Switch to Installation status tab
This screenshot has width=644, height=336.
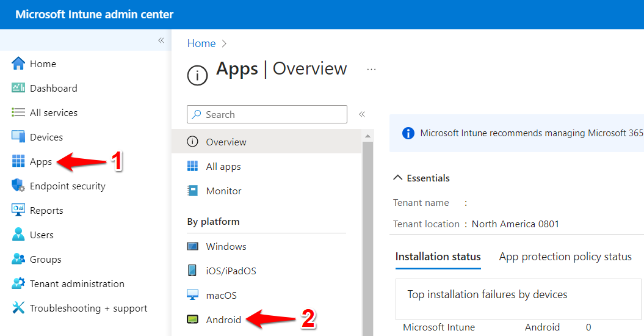(x=438, y=257)
